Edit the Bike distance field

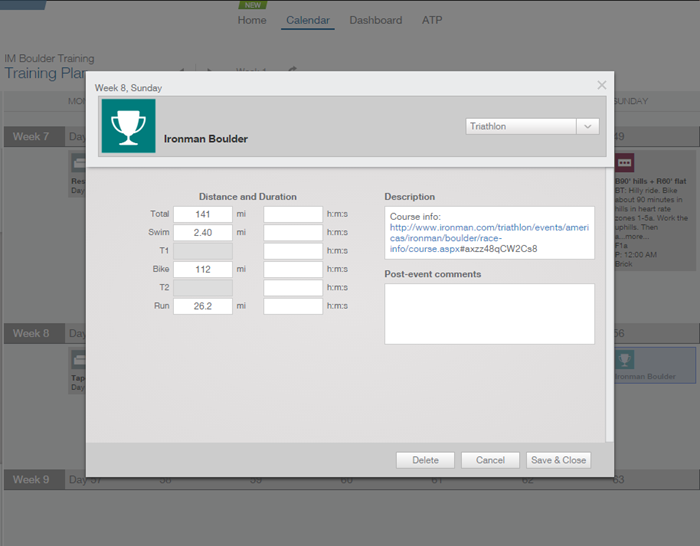pyautogui.click(x=203, y=269)
